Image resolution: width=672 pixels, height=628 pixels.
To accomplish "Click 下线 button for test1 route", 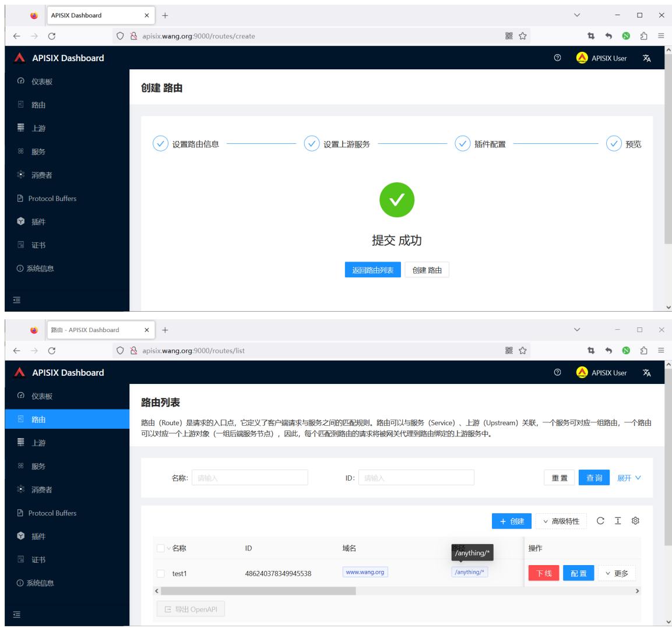I will pos(543,573).
